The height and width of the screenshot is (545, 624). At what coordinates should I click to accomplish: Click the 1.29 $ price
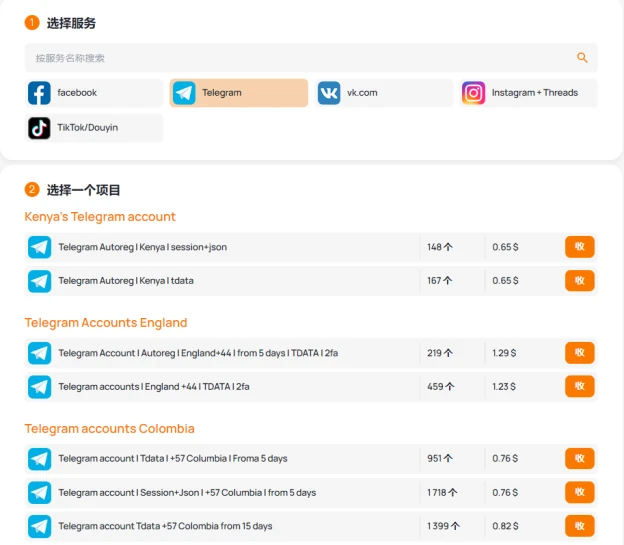[504, 353]
